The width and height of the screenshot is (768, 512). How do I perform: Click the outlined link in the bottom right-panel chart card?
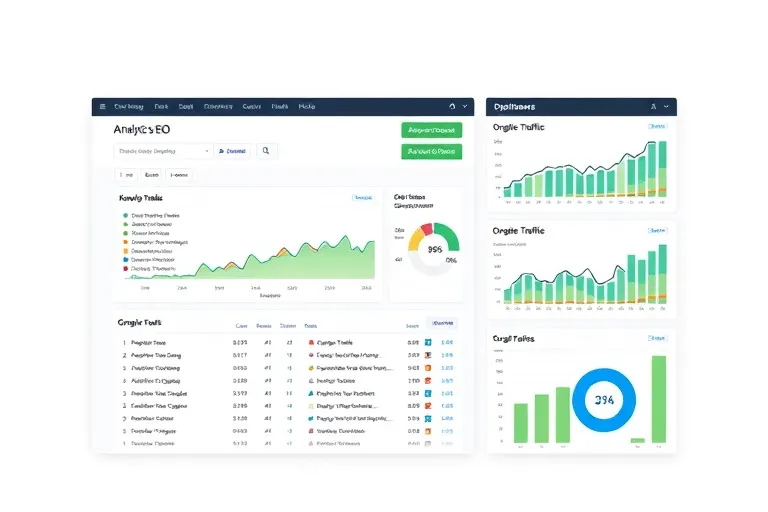click(x=657, y=338)
